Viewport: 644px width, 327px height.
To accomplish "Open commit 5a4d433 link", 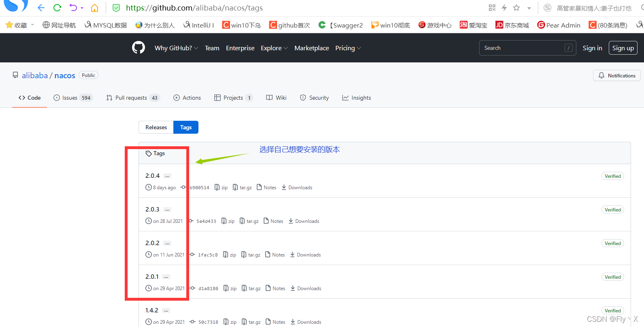I will click(202, 221).
